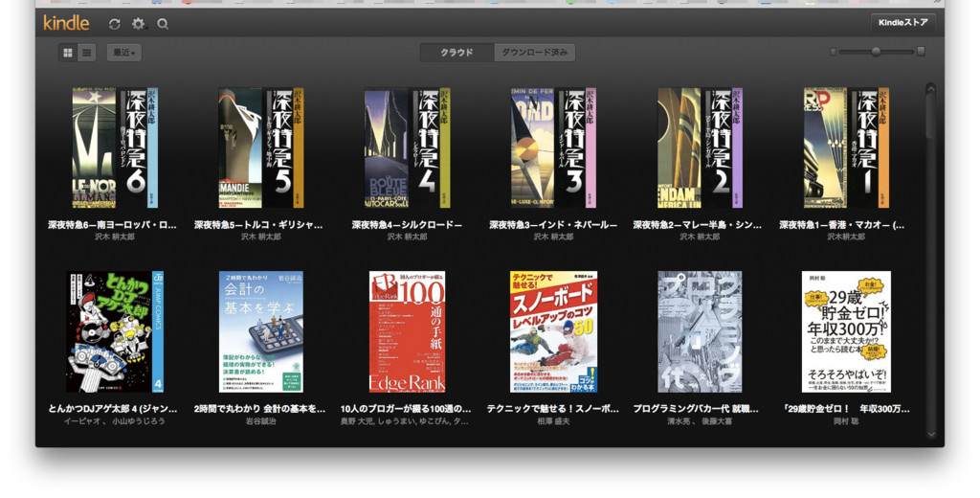Open the 100通の手紙 EdgeRank cover

click(x=408, y=331)
